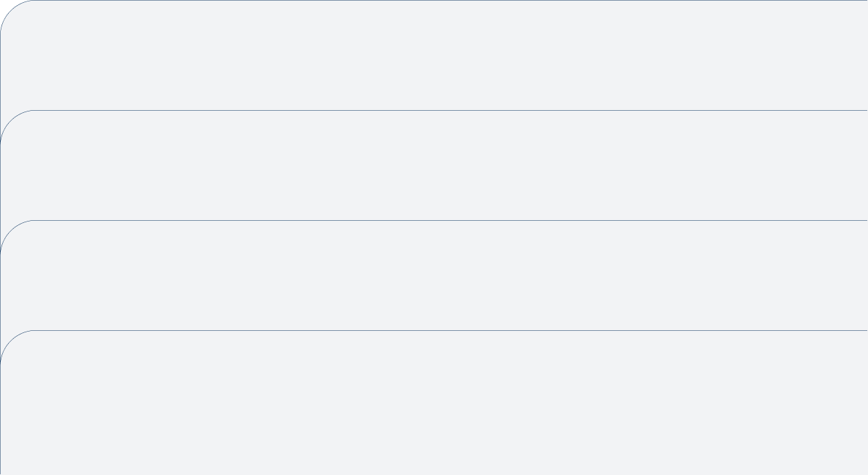868x475 pixels.
Task: Select the first empty panel at top
Action: pos(434,55)
